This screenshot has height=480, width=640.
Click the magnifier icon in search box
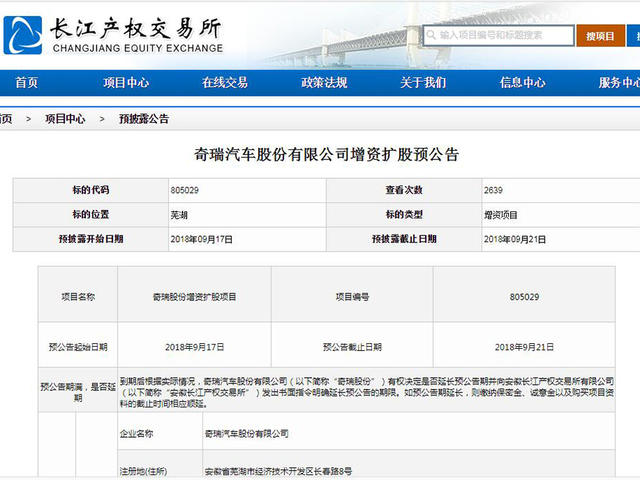pyautogui.click(x=431, y=35)
